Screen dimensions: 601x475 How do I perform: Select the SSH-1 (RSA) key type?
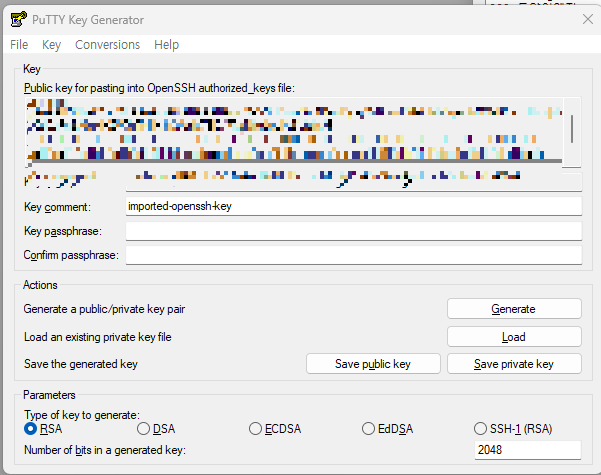513,429
